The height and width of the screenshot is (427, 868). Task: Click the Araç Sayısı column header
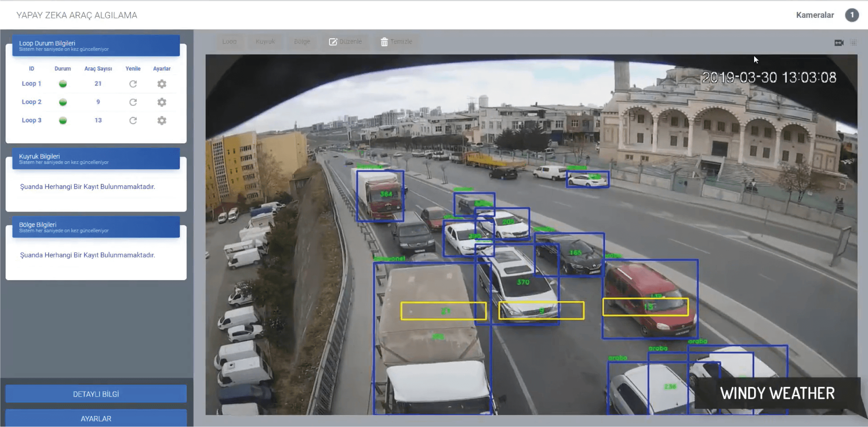(x=98, y=69)
